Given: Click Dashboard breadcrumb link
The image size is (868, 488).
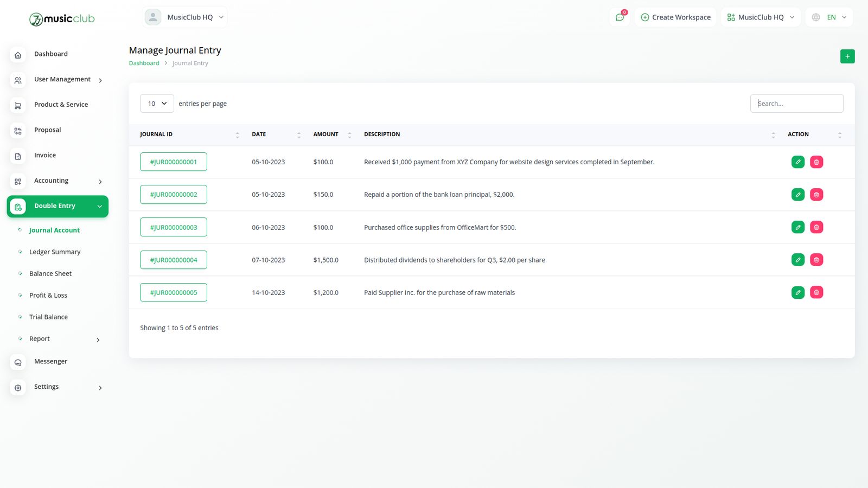Looking at the screenshot, I should coord(144,63).
